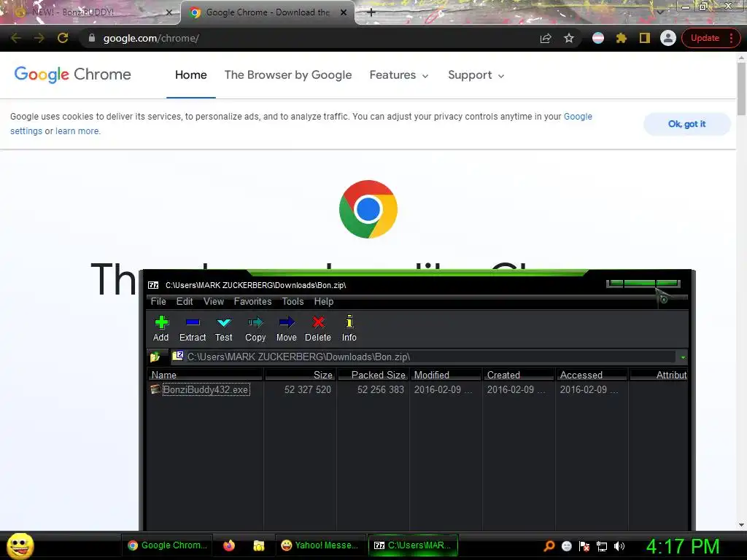Open the Chrome profile avatar
This screenshot has height=560, width=747.
pyautogui.click(x=668, y=38)
